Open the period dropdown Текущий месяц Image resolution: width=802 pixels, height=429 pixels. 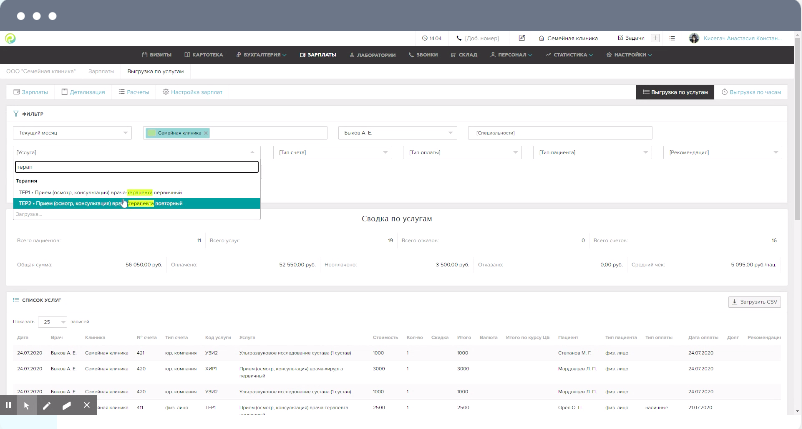(x=72, y=133)
